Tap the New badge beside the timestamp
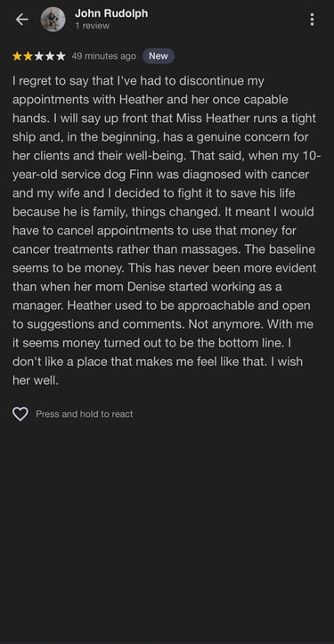 [159, 56]
